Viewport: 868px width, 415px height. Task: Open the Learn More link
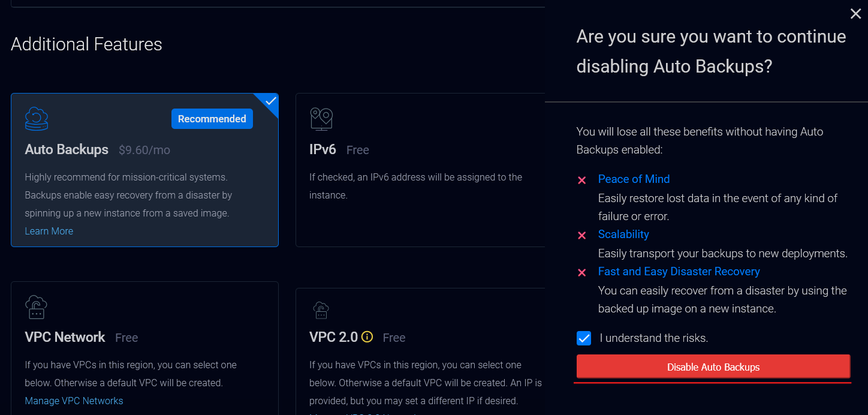[x=49, y=231]
